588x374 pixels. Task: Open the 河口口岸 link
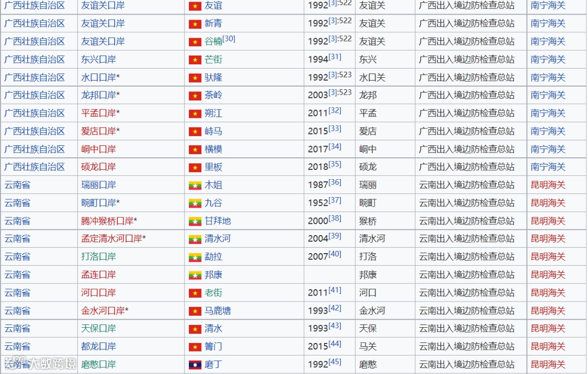[x=97, y=292]
